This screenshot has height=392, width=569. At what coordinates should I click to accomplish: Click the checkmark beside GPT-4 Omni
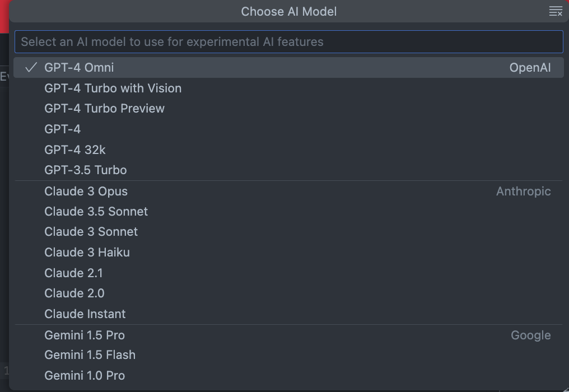pyautogui.click(x=31, y=68)
